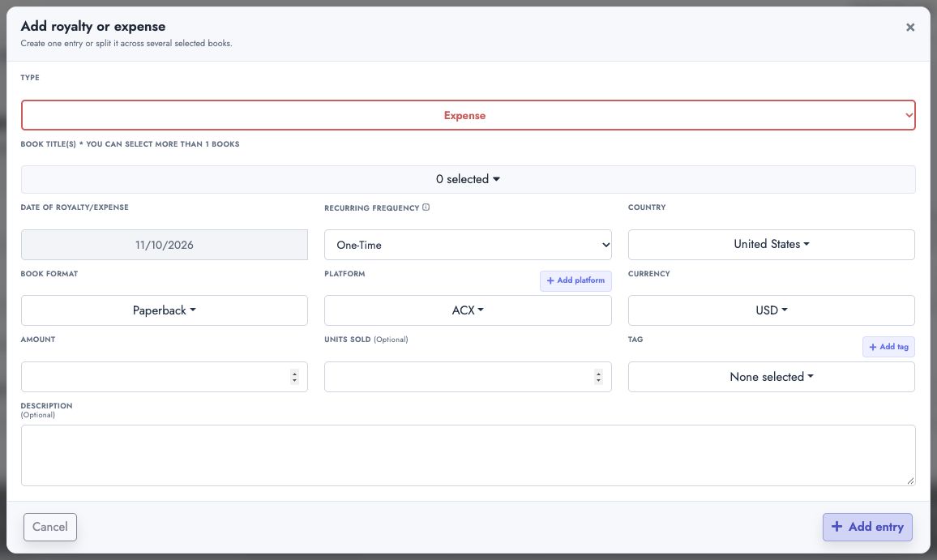The image size is (937, 560).
Task: Click the 'Create one entry or split' subtitle
Action: pos(126,44)
